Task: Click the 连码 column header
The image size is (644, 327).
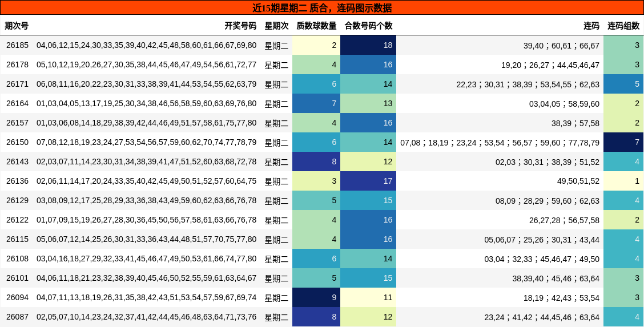Action: pos(591,26)
